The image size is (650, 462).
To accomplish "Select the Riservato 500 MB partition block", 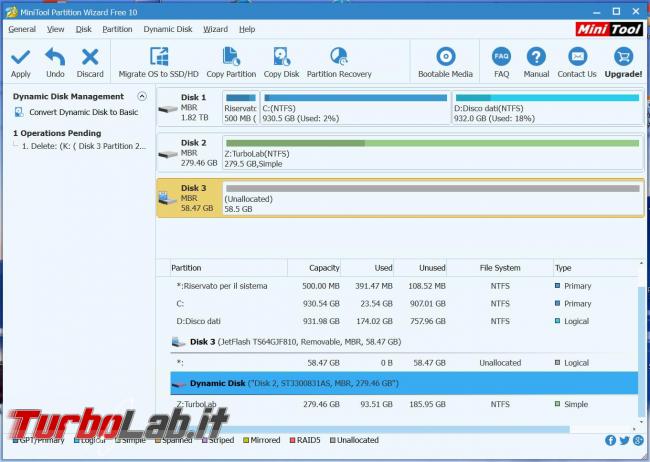I will (241, 108).
